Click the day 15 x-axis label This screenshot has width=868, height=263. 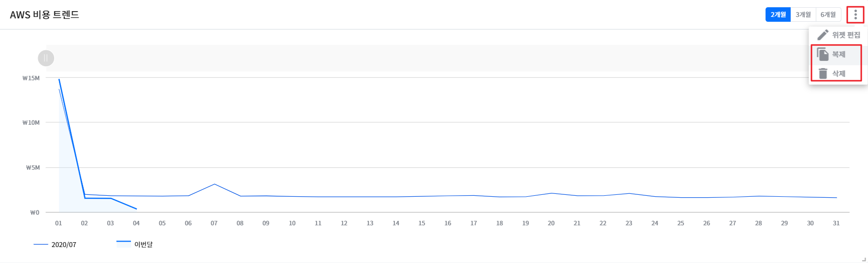coord(422,223)
